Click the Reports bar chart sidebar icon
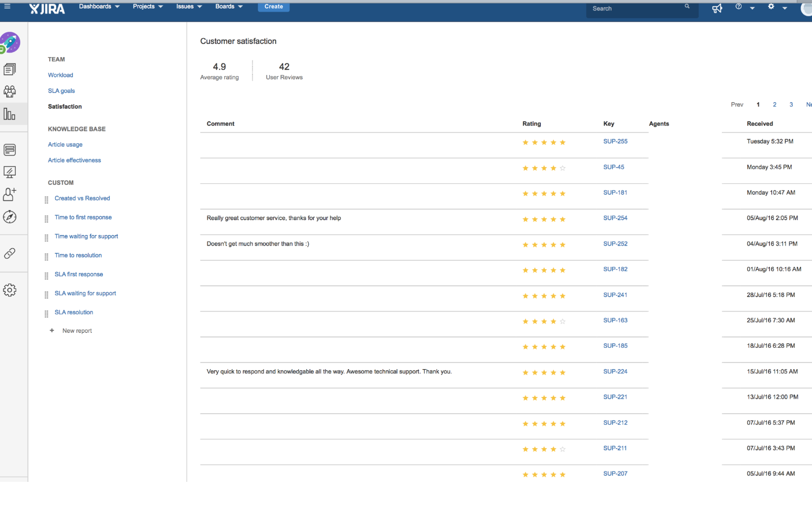Image resolution: width=812 pixels, height=520 pixels. [10, 114]
